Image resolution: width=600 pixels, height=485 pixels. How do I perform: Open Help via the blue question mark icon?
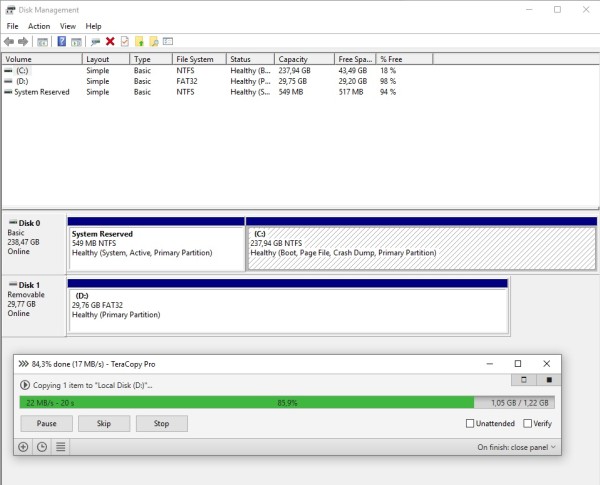62,41
